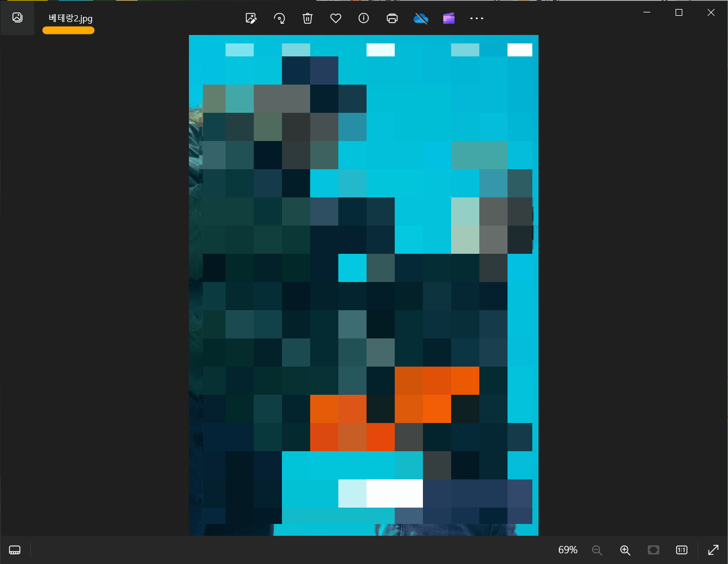Maximize the Photos window
728x564 pixels.
[x=679, y=12]
